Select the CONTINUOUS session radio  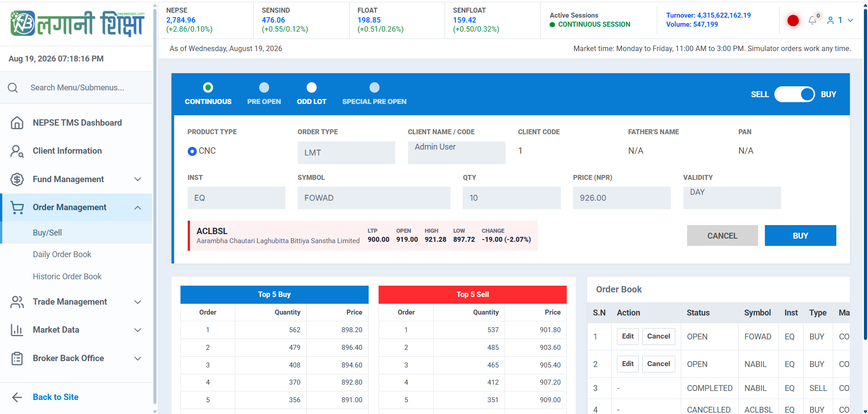(208, 87)
